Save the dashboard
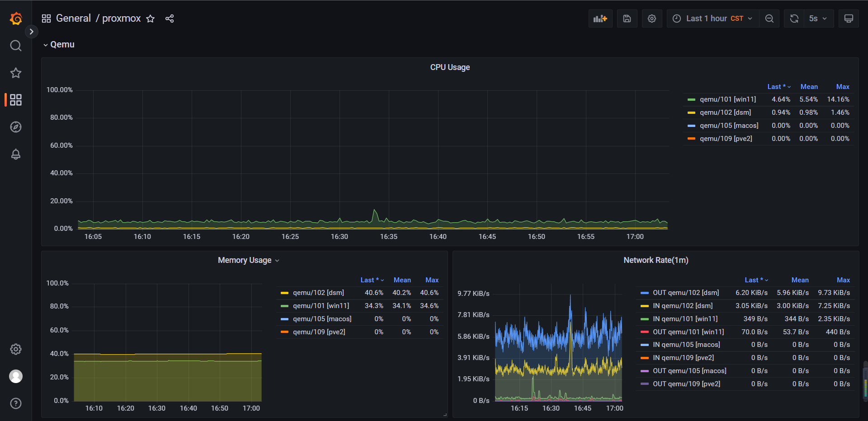The image size is (868, 421). pos(627,19)
